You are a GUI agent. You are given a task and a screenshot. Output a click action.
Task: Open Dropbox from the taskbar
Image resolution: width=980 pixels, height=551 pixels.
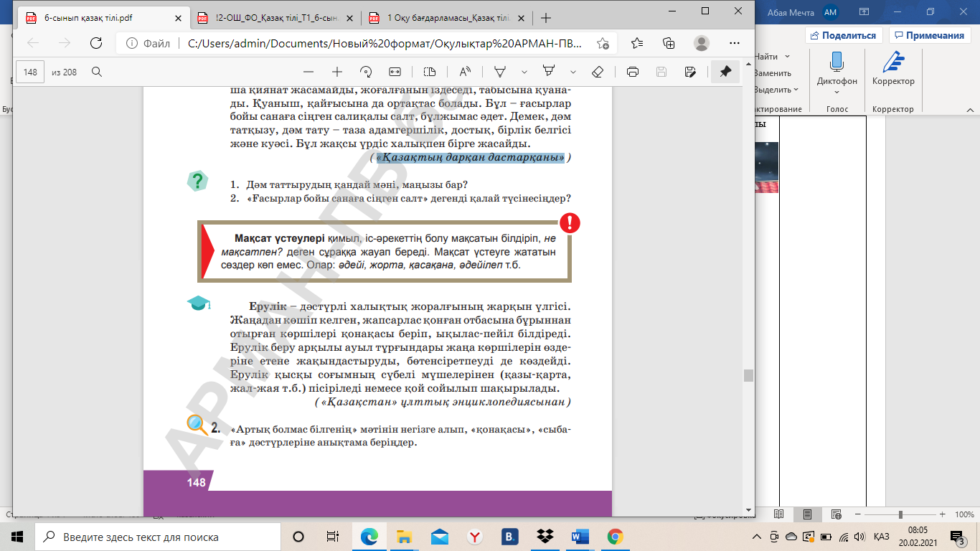[x=545, y=537]
